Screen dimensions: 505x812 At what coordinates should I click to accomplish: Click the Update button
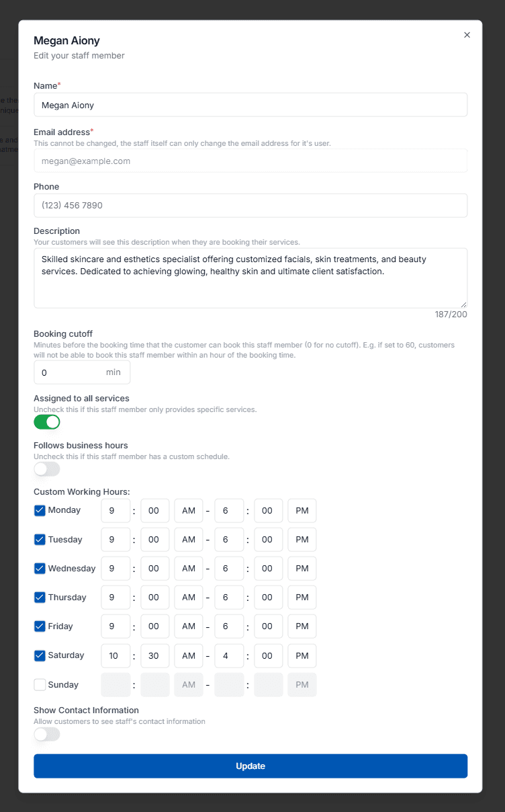tap(250, 766)
